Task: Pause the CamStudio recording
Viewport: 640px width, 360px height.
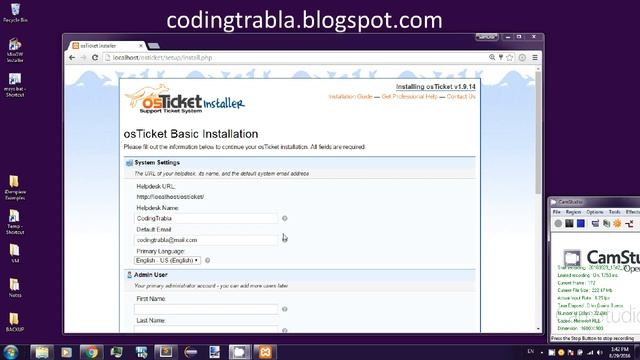Action: point(569,223)
